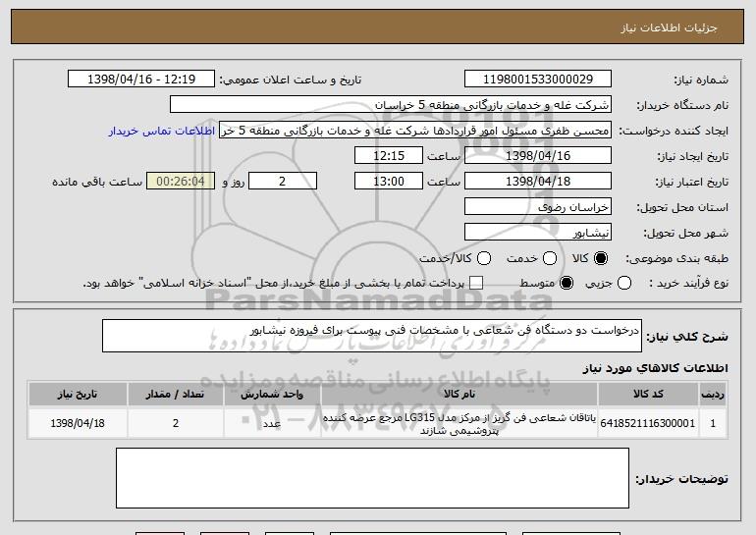Click the creation date field 1398/04/16
The height and width of the screenshot is (535, 756).
(x=538, y=156)
